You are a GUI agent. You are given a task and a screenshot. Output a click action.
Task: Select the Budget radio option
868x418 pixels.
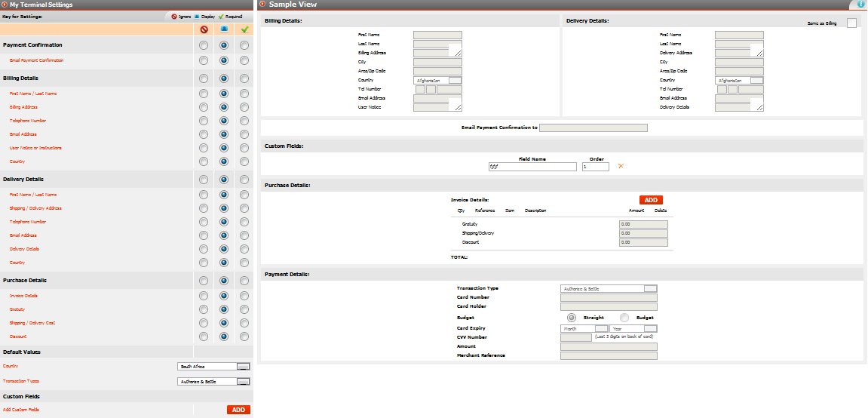click(624, 318)
